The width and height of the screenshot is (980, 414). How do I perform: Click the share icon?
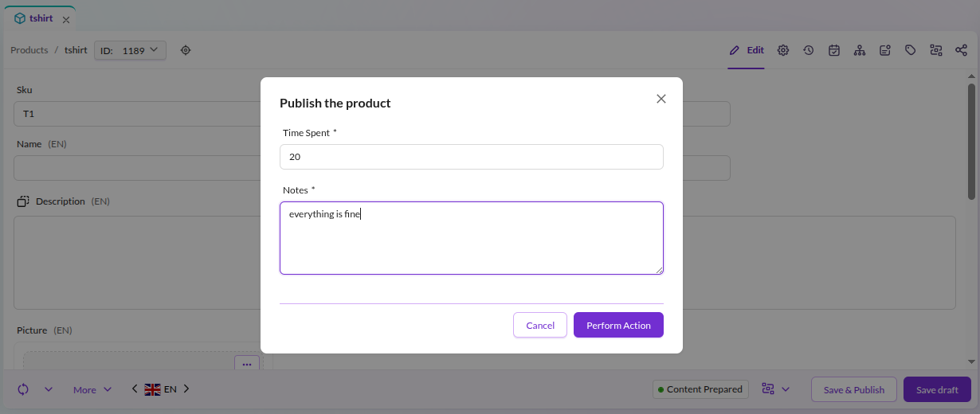pyautogui.click(x=962, y=50)
